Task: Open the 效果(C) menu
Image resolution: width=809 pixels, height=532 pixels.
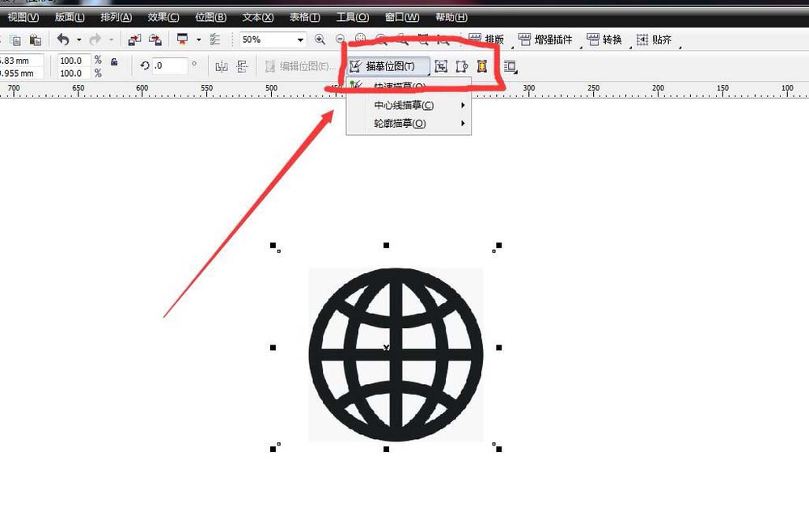Action: pos(163,17)
